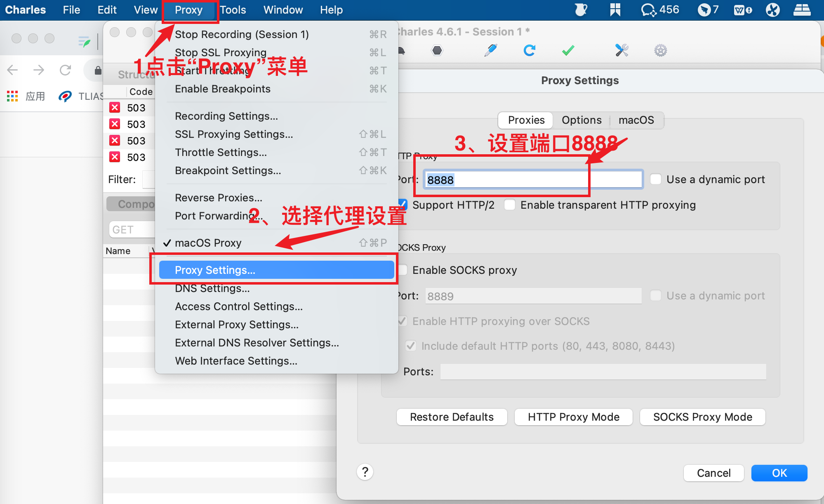824x504 pixels.
Task: Toggle Enable HTTP proxying over SOCKS
Action: (402, 321)
